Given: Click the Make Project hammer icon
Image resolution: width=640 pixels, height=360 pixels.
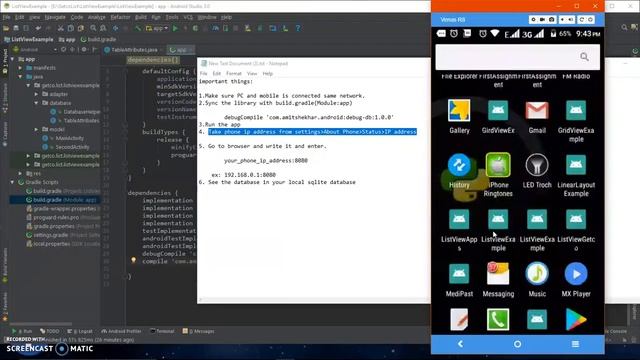Looking at the screenshot, I should point(138,28).
